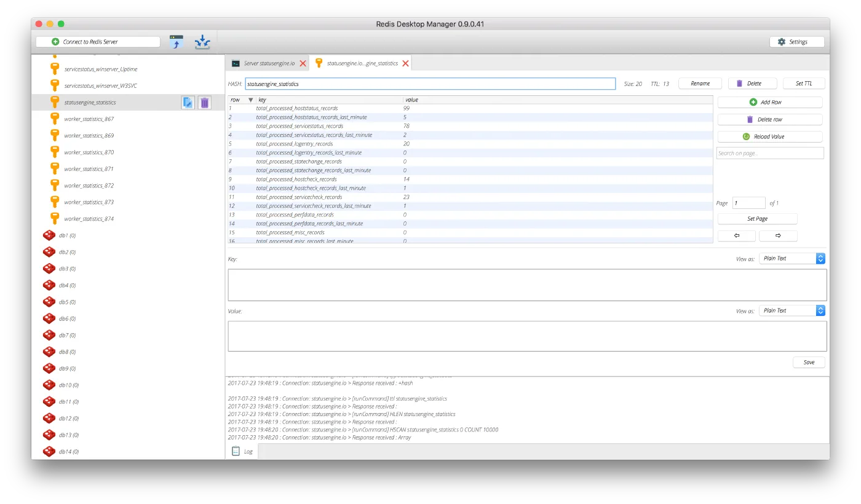Click the db4 database icon
This screenshot has width=861, height=504.
49,285
